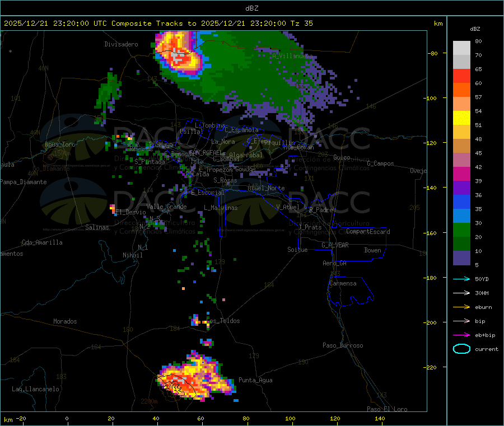
Task: Click the J_Prats map label
Action: coord(310,227)
